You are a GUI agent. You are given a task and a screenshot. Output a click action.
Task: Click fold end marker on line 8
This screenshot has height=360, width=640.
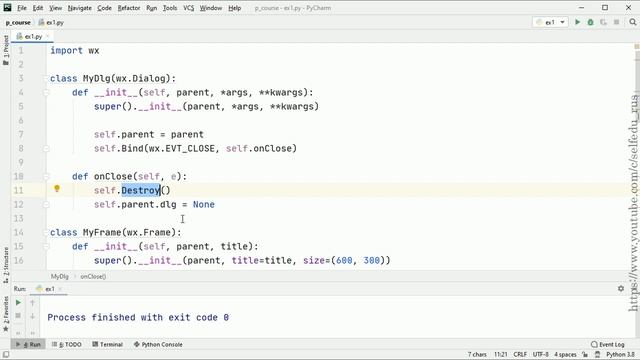[46, 149]
